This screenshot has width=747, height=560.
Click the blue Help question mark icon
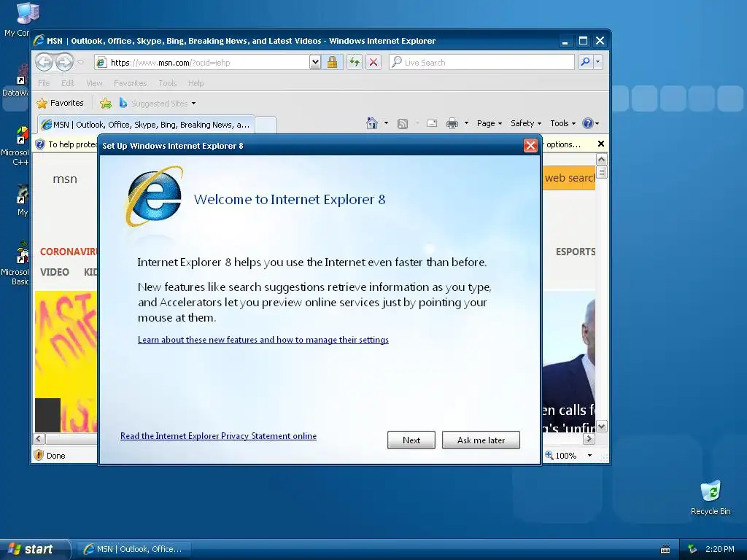[588, 123]
